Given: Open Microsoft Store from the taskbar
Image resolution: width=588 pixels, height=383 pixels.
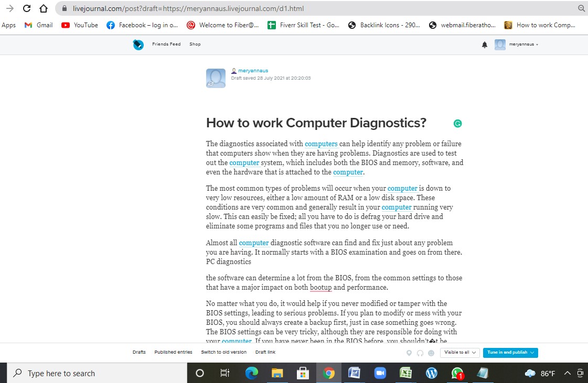Looking at the screenshot, I should click(x=303, y=373).
